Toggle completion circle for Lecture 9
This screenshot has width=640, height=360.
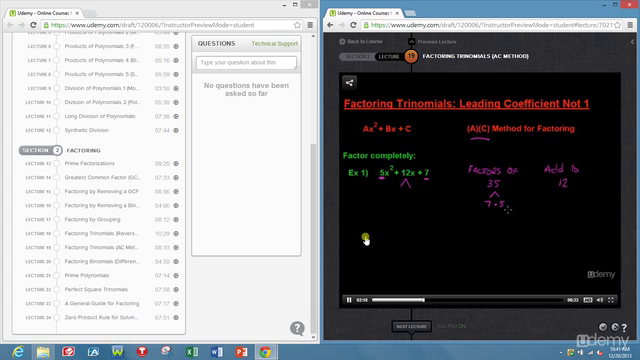pyautogui.click(x=57, y=89)
